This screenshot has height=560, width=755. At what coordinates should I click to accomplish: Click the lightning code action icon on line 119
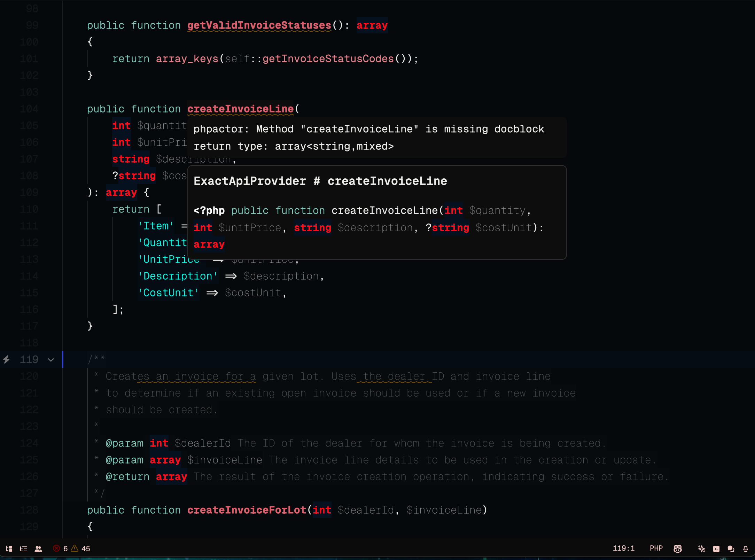[6, 359]
